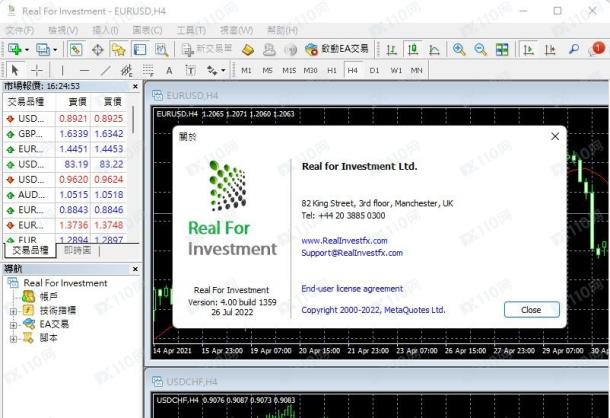
Task: Toggle the Terminal window icon
Action: coord(140,49)
